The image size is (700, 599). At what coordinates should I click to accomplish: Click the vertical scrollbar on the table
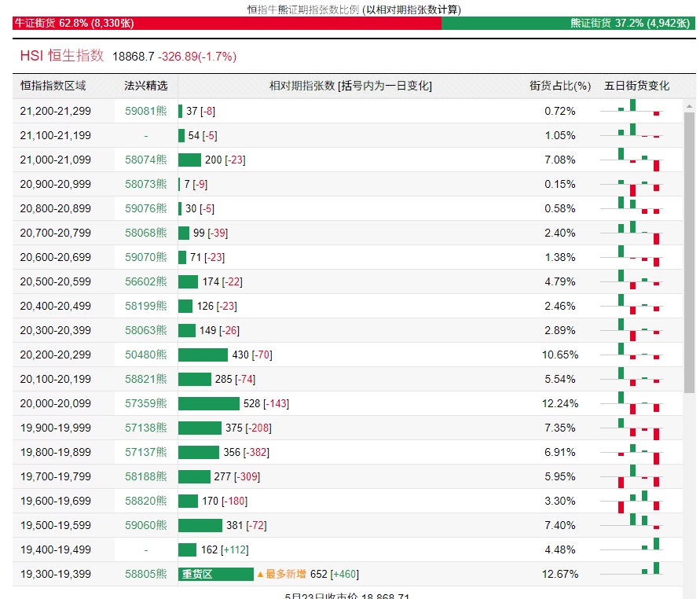click(x=689, y=252)
